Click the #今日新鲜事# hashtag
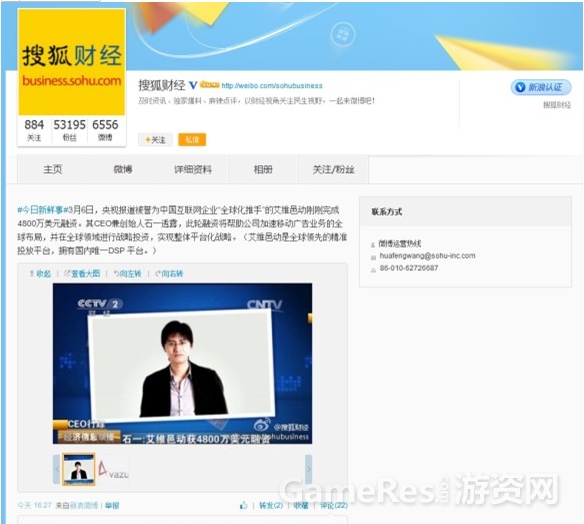584x524 pixels. 43,210
